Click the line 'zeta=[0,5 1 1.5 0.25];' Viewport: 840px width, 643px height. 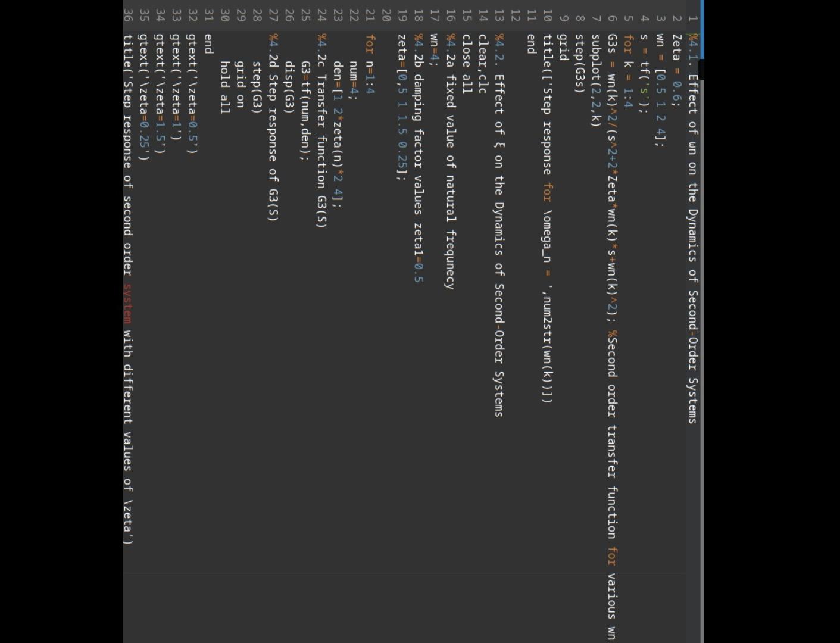tap(402, 107)
